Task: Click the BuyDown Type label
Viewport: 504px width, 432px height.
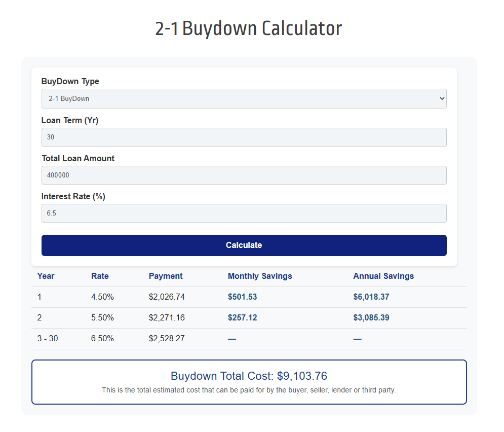Action: point(70,82)
